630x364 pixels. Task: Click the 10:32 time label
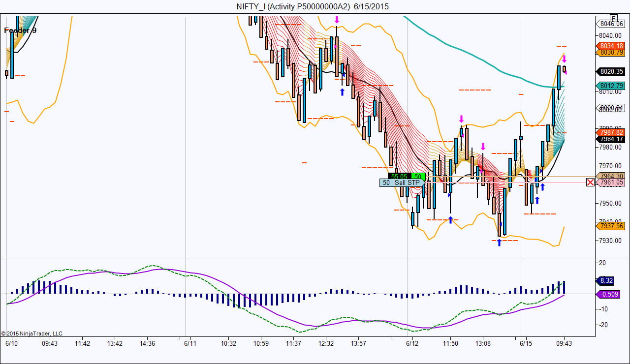tap(228, 343)
